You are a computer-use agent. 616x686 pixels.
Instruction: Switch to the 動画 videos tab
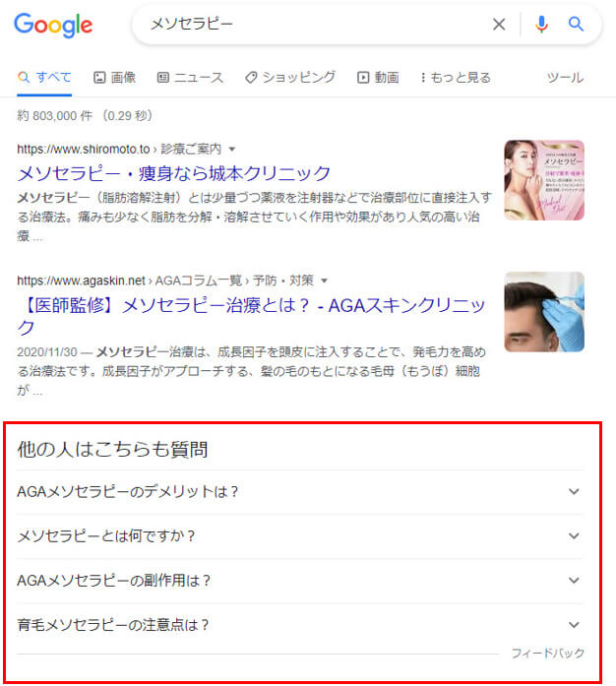point(378,78)
